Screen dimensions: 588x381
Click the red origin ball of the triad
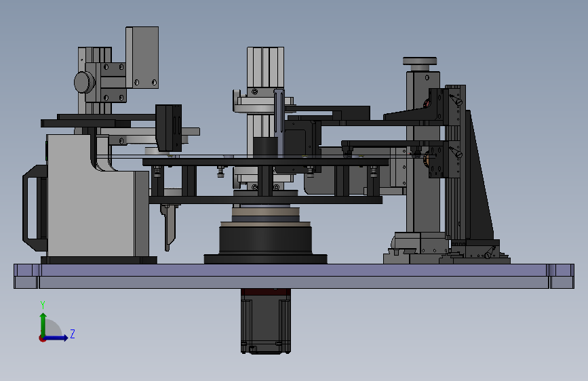tap(41, 338)
